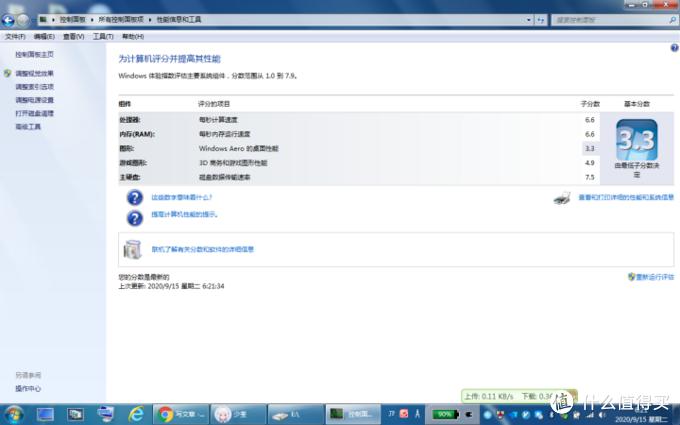
Task: Click the highlighted 3.3 graphics subscore
Action: tap(590, 148)
